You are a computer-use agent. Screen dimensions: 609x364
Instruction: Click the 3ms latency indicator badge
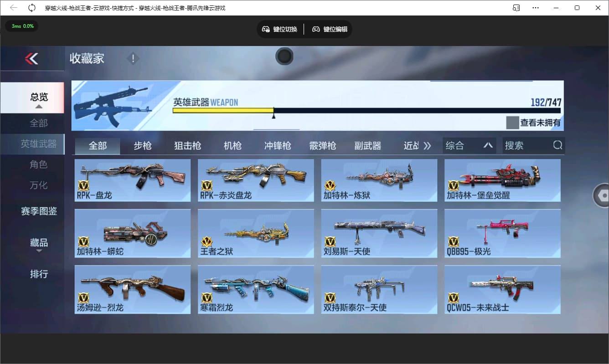tap(21, 26)
